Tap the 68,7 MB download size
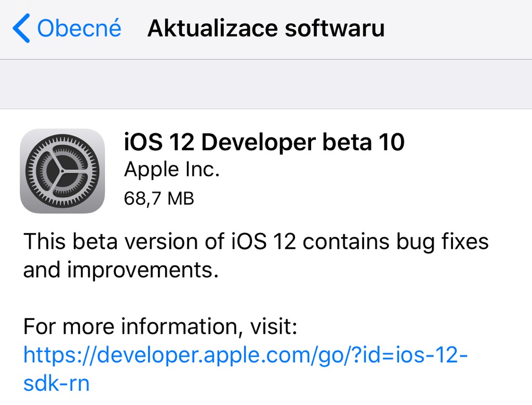532x405 pixels. 159,198
